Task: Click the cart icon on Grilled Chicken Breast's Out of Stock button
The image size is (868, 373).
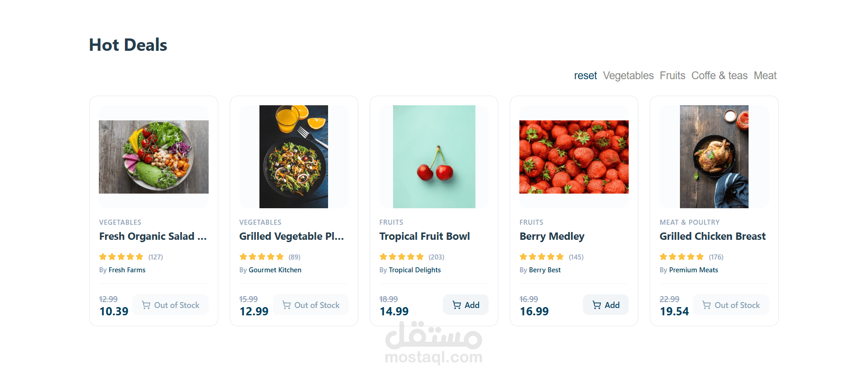Action: pyautogui.click(x=706, y=305)
